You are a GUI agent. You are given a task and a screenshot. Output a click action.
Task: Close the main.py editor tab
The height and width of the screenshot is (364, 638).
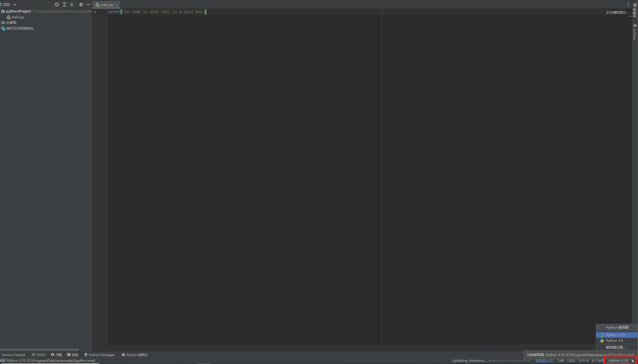coord(116,5)
